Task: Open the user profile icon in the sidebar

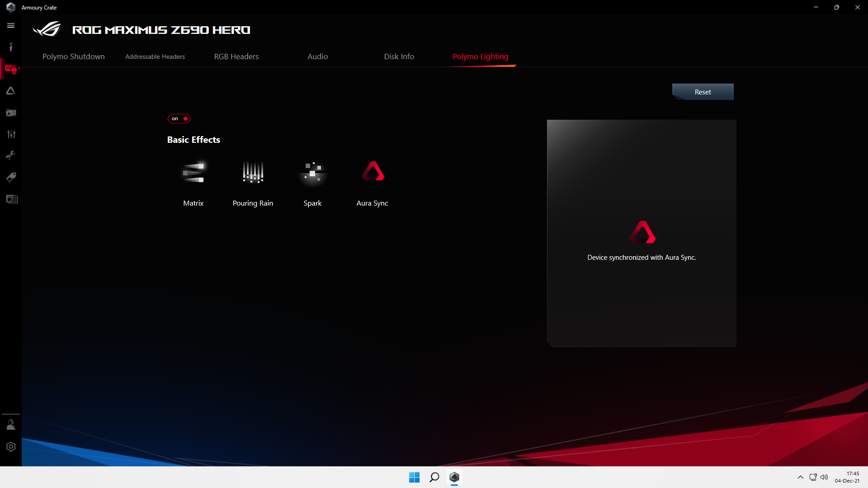Action: click(11, 425)
